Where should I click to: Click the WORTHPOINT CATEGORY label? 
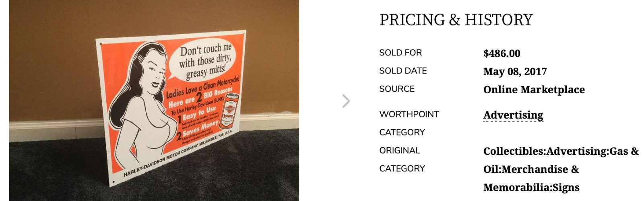pos(409,123)
